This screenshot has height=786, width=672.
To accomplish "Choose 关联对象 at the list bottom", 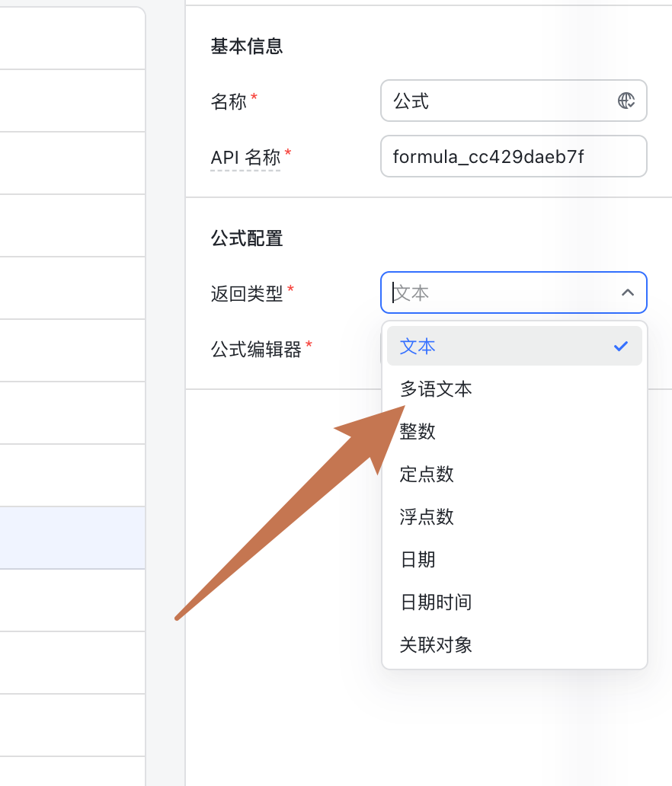I will tap(514, 644).
